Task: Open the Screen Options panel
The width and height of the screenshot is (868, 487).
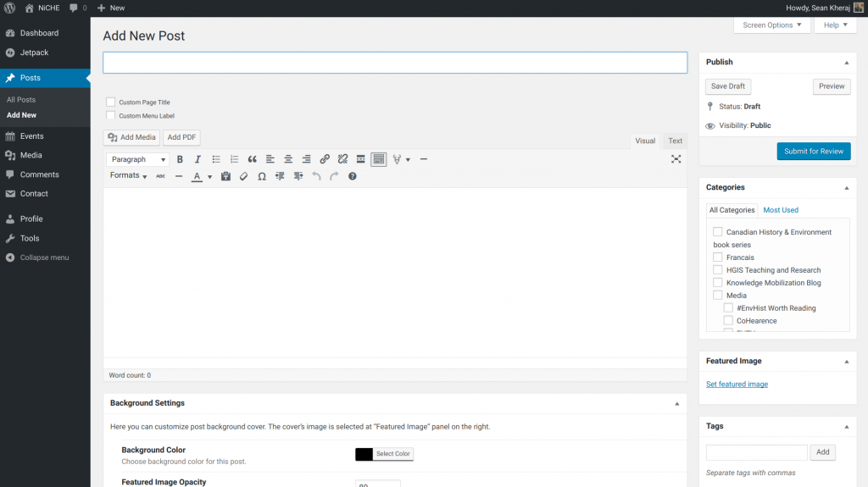Action: click(771, 25)
